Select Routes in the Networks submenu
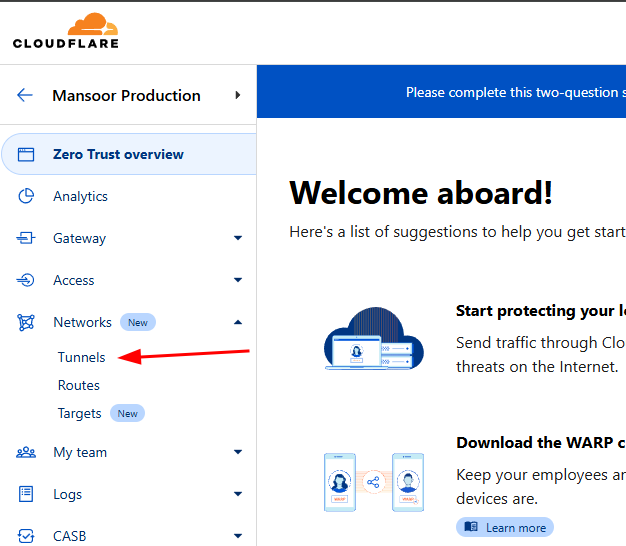The width and height of the screenshot is (626, 546). pos(79,385)
